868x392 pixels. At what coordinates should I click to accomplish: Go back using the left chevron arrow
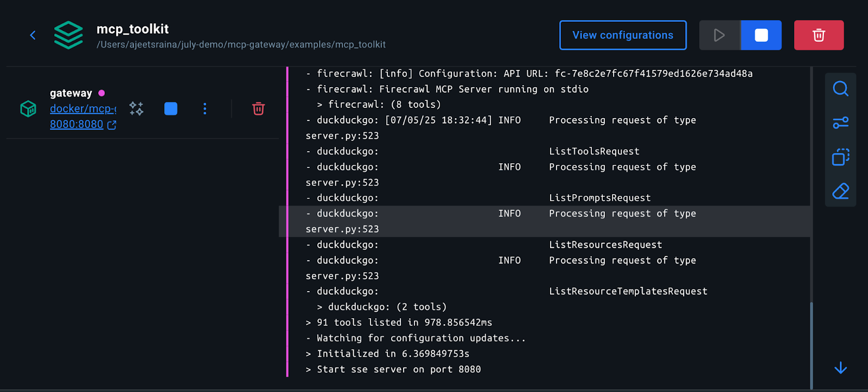click(x=33, y=35)
